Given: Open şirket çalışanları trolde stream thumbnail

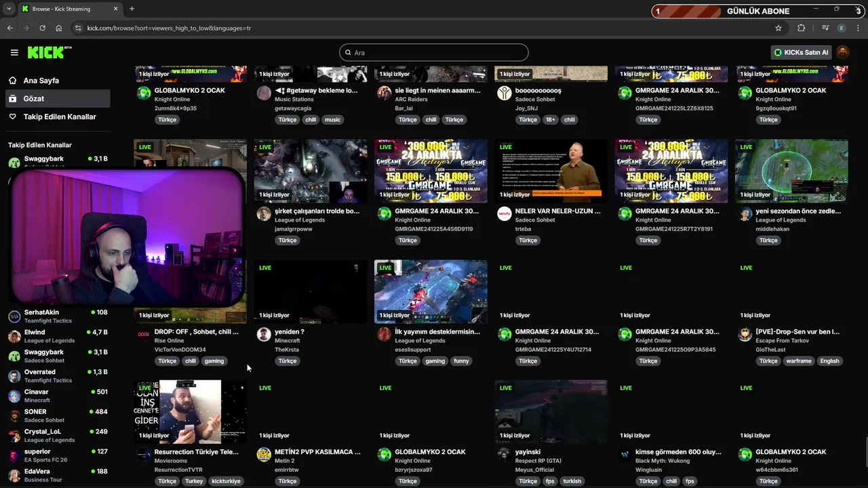Looking at the screenshot, I should (311, 171).
